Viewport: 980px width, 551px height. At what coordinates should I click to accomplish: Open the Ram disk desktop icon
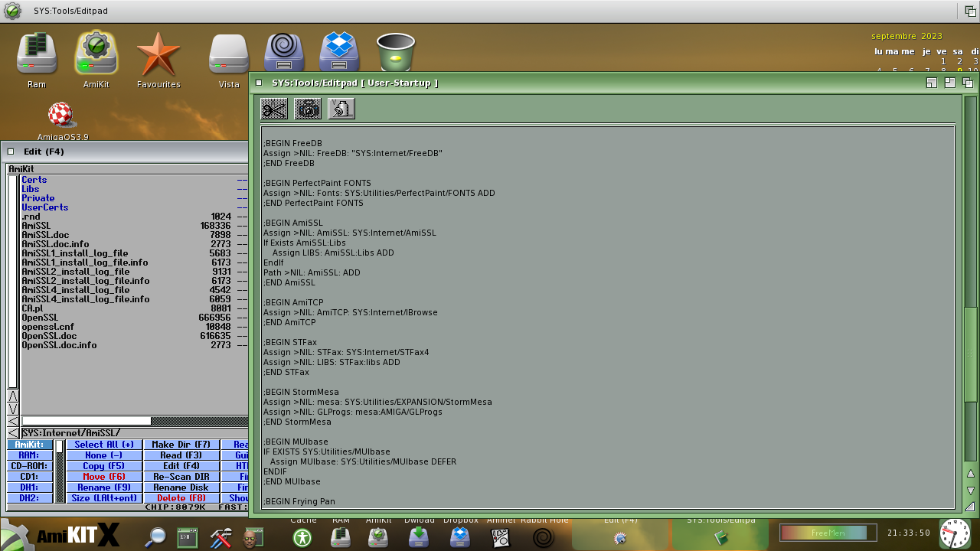pos(37,54)
